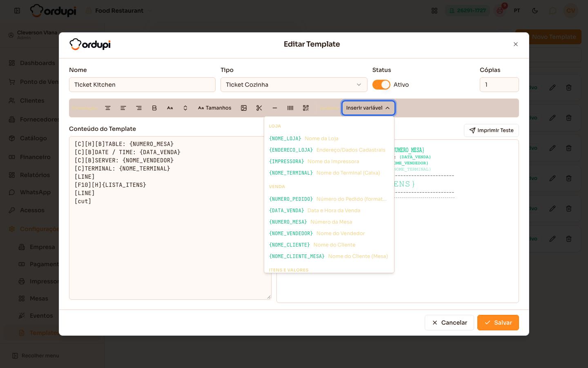This screenshot has height=368, width=588.
Task: Insert an image using the picture icon
Action: point(244,108)
